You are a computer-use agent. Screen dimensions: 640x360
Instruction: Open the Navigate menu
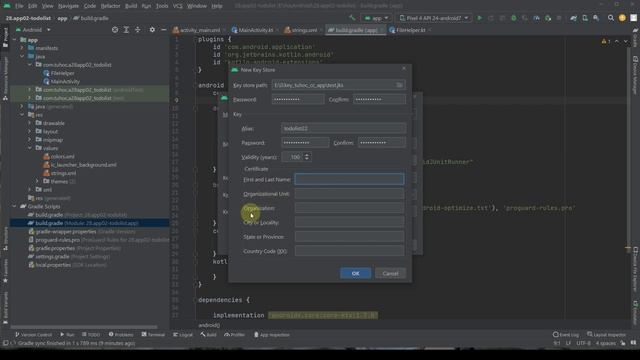click(x=68, y=6)
